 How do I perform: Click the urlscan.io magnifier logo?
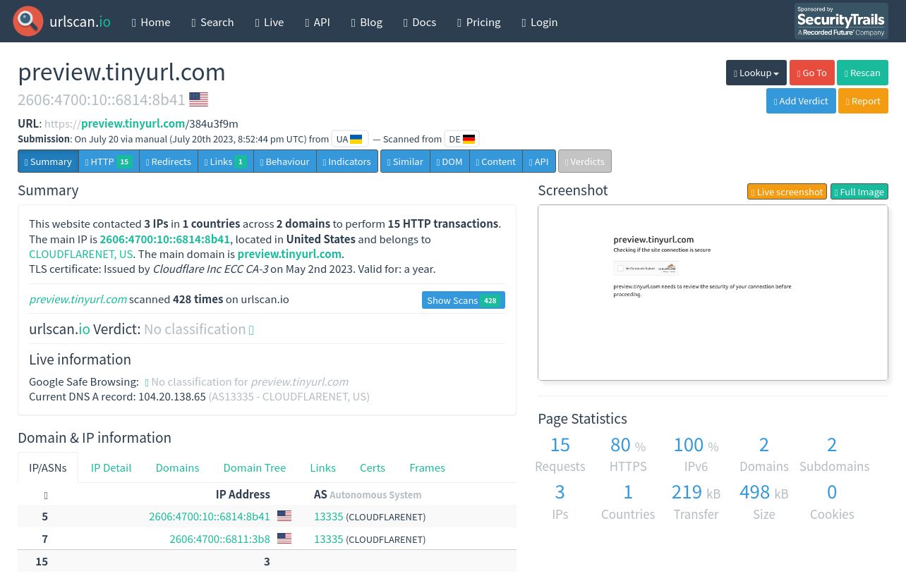click(28, 21)
